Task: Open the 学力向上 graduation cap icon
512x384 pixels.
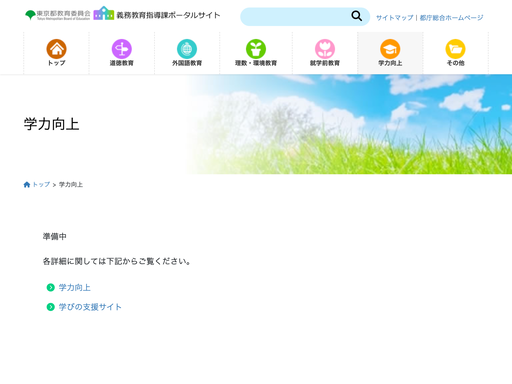Action: pyautogui.click(x=390, y=49)
